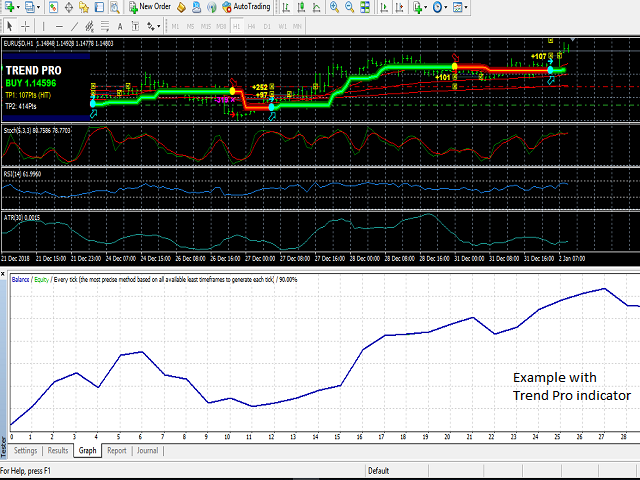Click the New Order button
640x480 pixels.
(x=149, y=7)
